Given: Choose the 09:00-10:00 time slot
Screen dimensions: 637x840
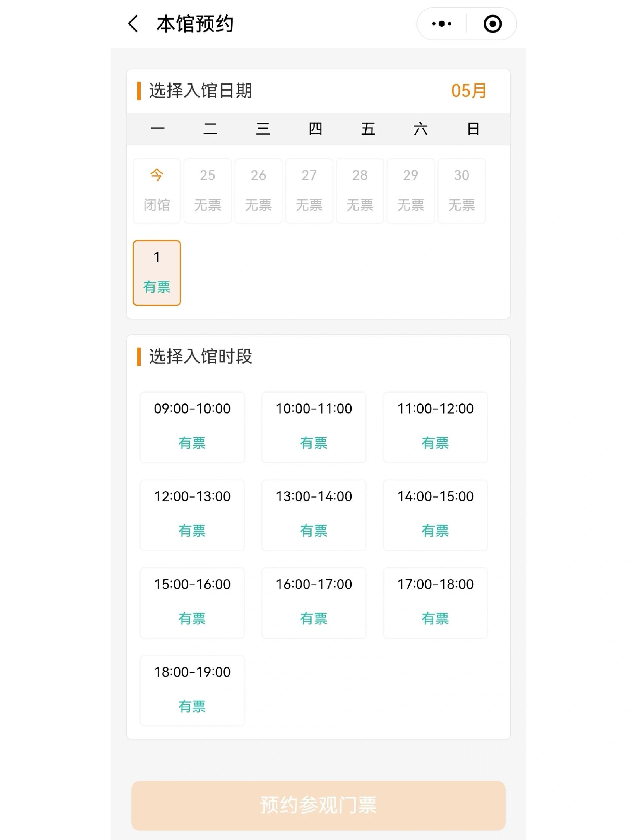Looking at the screenshot, I should [192, 427].
